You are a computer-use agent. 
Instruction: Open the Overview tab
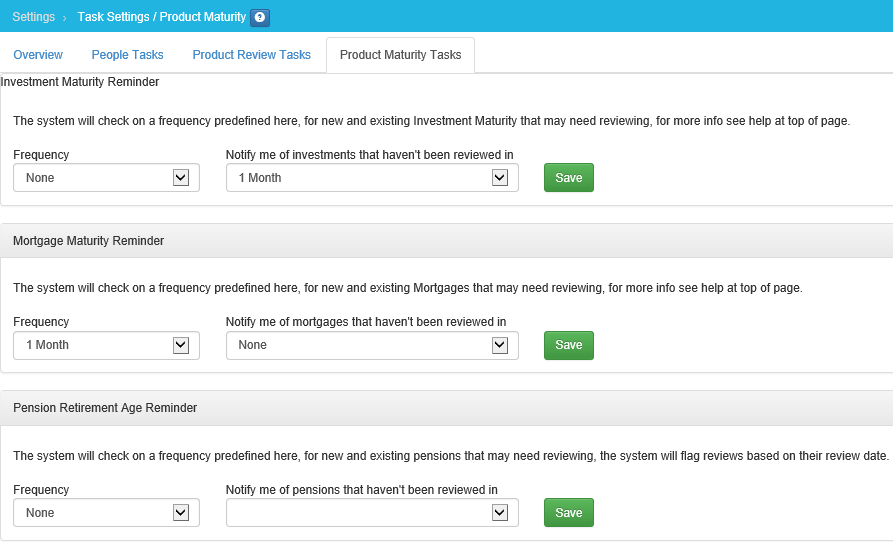[x=38, y=55]
